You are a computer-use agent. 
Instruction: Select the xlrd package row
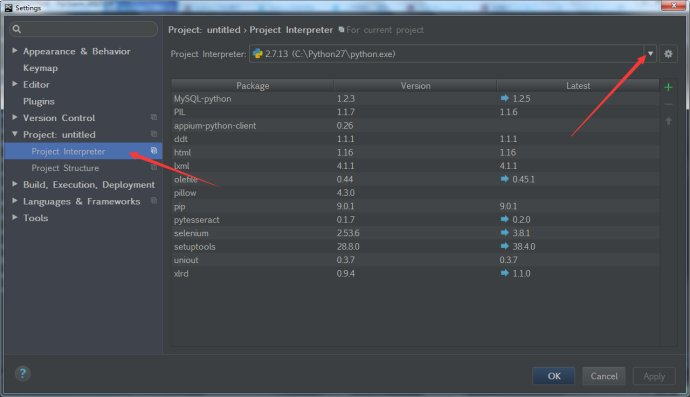pos(415,273)
